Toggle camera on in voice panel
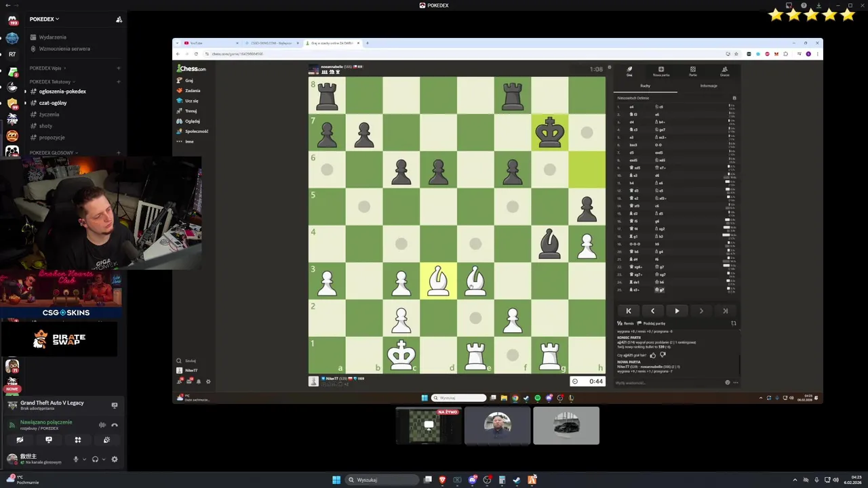The width and height of the screenshot is (868, 488). [x=20, y=440]
